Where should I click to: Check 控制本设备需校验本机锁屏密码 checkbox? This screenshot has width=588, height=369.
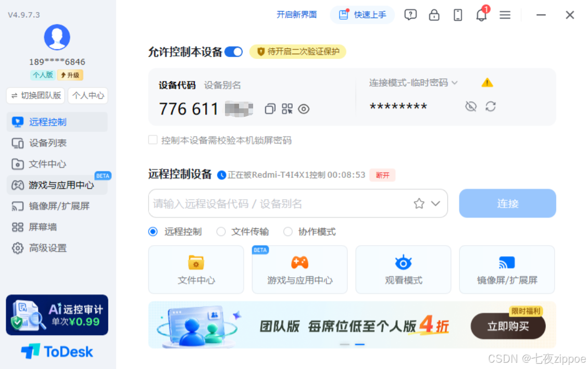click(x=153, y=140)
